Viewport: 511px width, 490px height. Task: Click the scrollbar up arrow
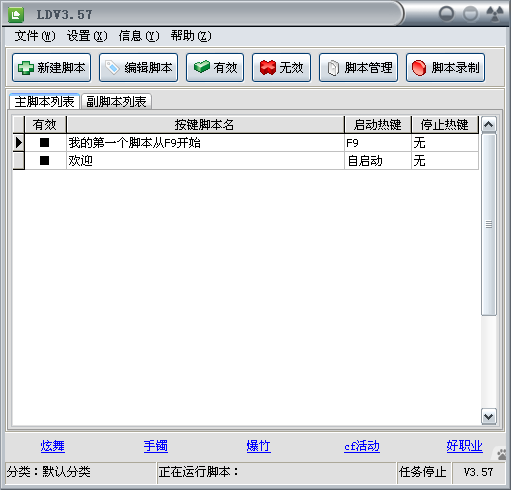489,125
